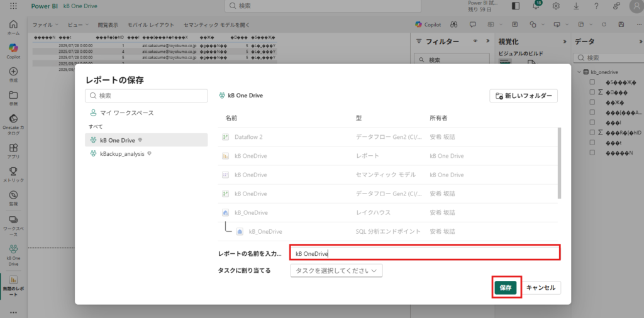The width and height of the screenshot is (644, 318).
Task: Collapse the kb_onedrive table tree
Action: 579,72
